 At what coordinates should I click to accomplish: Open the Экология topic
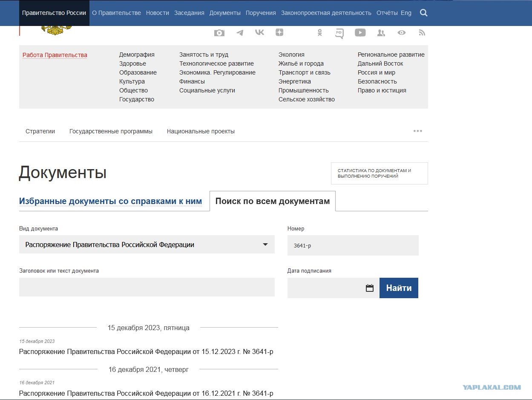coord(291,55)
